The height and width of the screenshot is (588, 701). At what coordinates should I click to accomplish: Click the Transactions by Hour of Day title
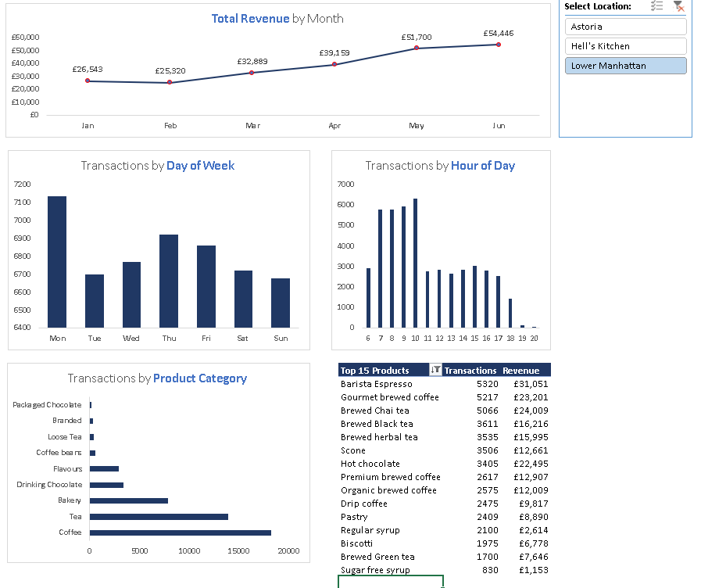[x=440, y=166]
